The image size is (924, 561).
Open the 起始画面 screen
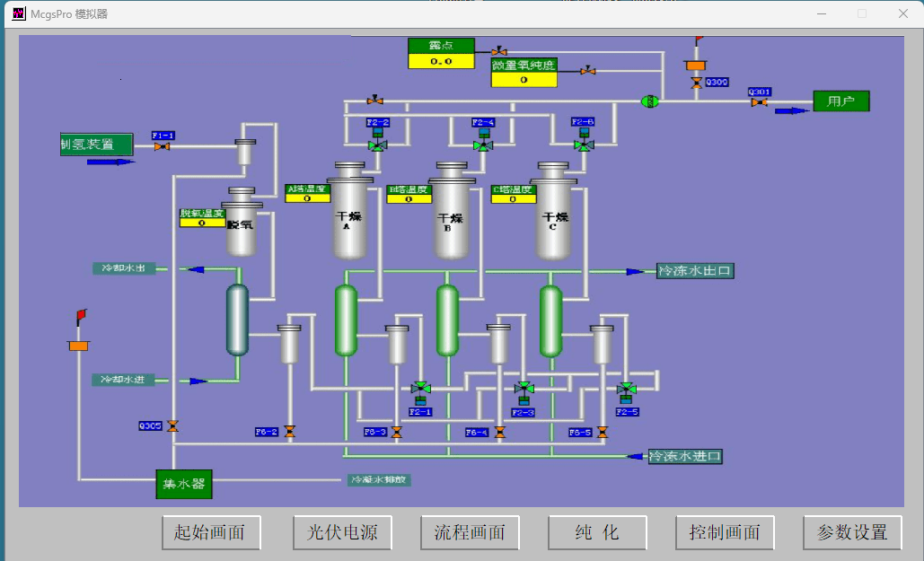(210, 532)
